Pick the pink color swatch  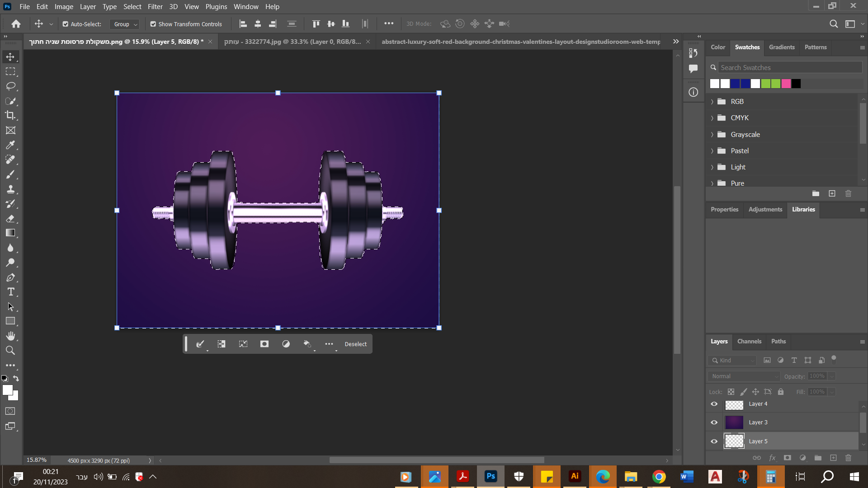[786, 84]
